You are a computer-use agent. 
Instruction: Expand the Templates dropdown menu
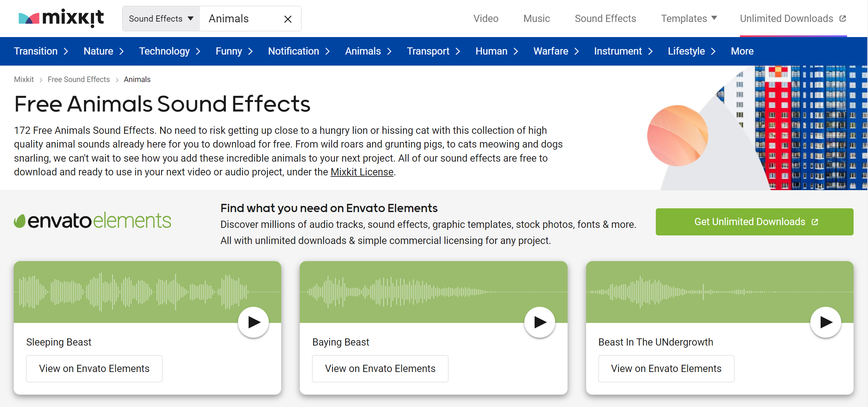click(x=689, y=19)
